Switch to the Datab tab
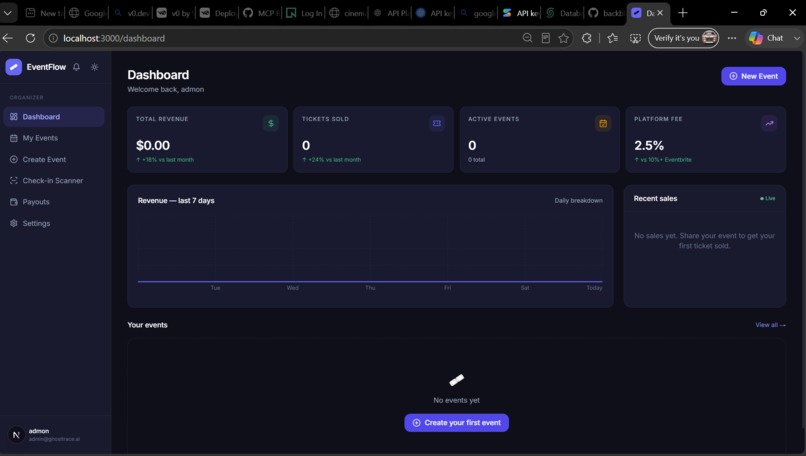 [x=563, y=13]
